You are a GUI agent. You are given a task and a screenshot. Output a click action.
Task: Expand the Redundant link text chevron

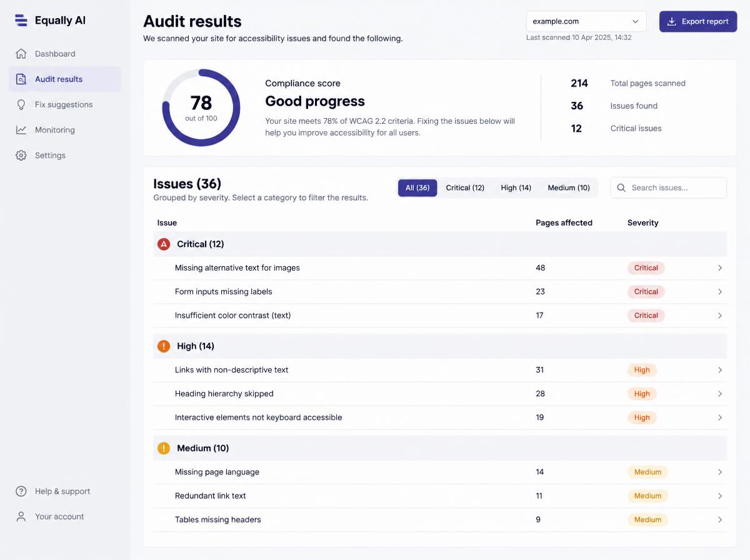tap(720, 496)
